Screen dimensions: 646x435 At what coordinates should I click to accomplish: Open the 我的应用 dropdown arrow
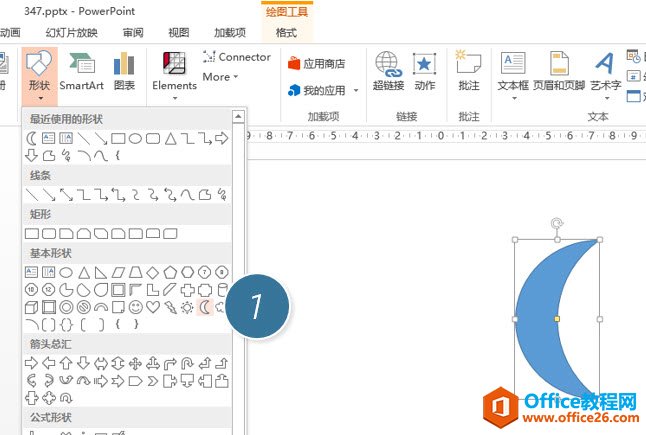tap(356, 91)
